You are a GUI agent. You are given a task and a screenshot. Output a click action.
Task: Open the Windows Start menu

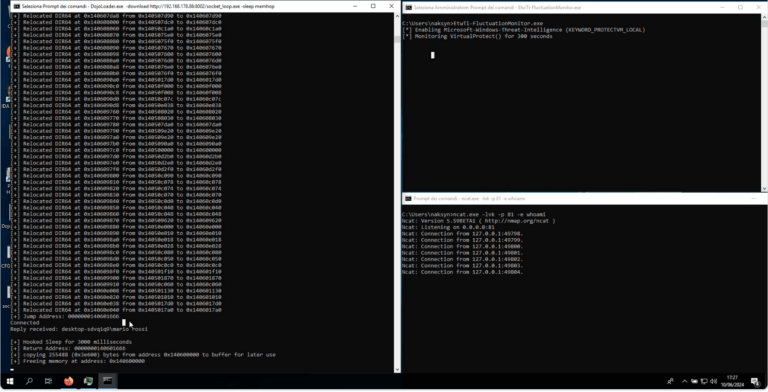(10, 381)
